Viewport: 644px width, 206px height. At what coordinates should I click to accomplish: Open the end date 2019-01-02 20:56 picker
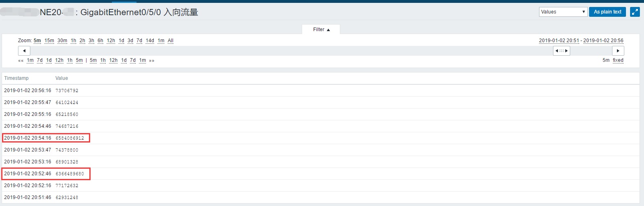click(x=603, y=41)
